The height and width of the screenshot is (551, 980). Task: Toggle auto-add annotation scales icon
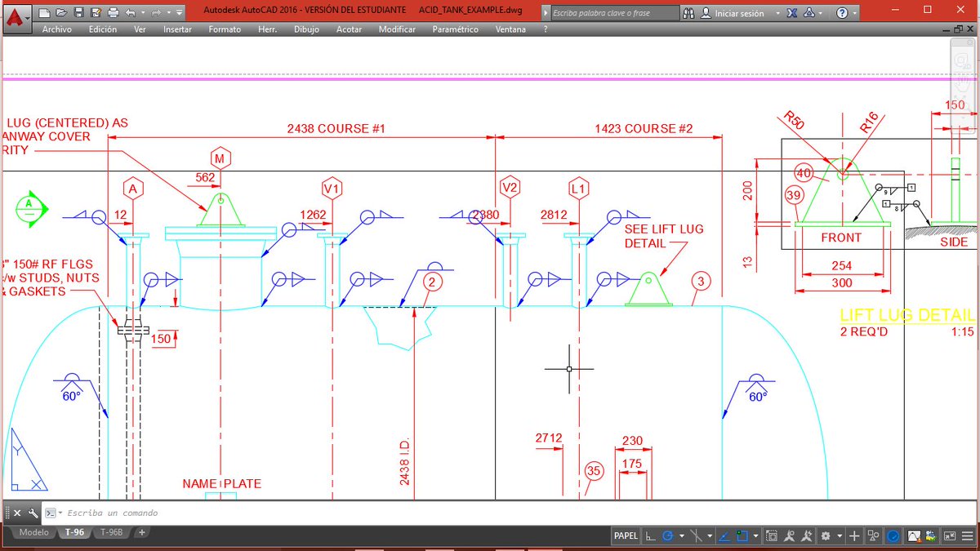807,536
